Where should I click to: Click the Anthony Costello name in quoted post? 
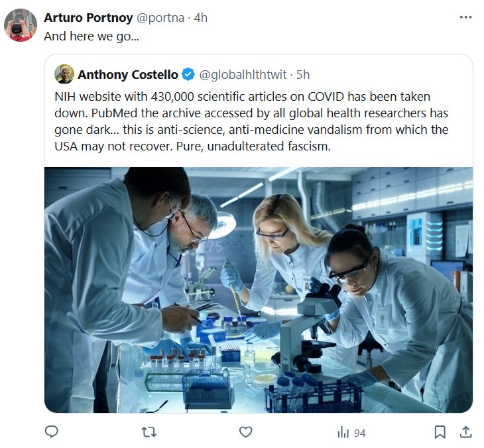[x=127, y=74]
